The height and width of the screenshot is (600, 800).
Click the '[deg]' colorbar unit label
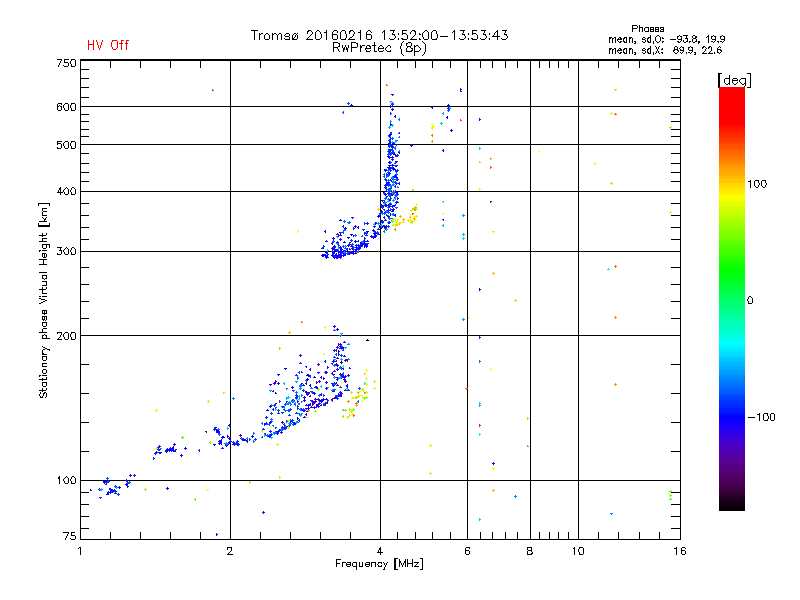click(734, 80)
